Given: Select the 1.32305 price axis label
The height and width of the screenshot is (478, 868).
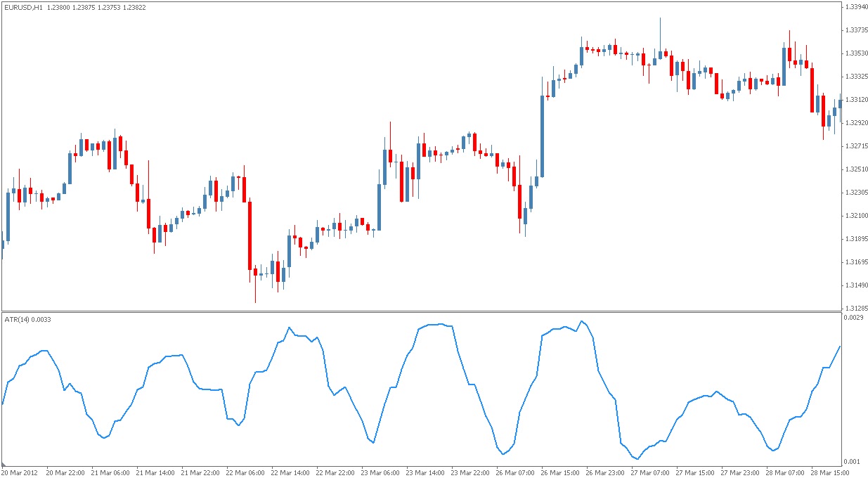Looking at the screenshot, I should [855, 193].
